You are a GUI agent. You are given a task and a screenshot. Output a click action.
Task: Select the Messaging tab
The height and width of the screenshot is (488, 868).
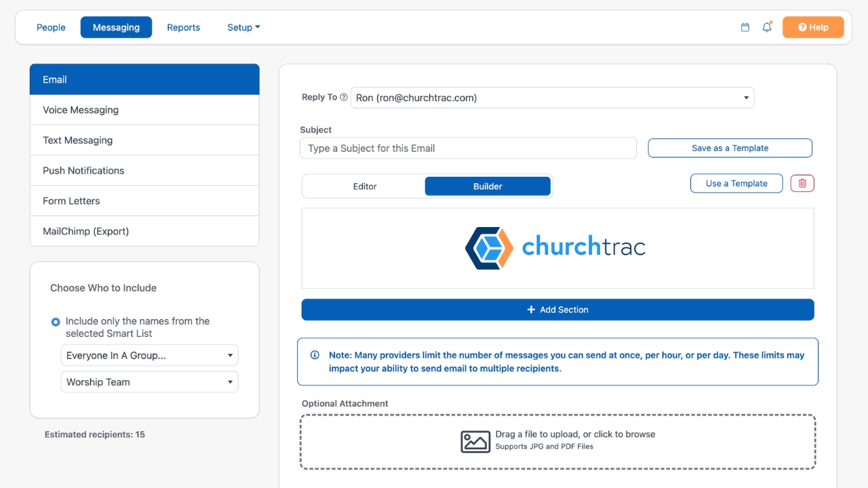point(116,27)
